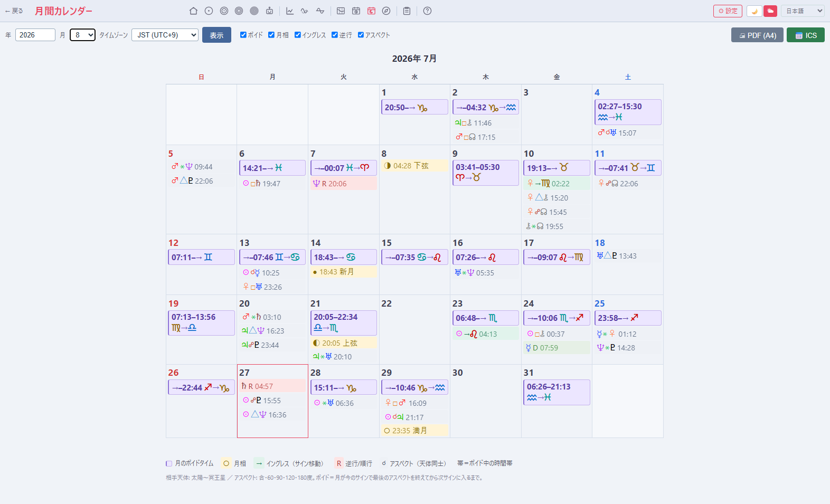This screenshot has width=830, height=504.
Task: Open the 日本語 language dropdown
Action: 803,11
